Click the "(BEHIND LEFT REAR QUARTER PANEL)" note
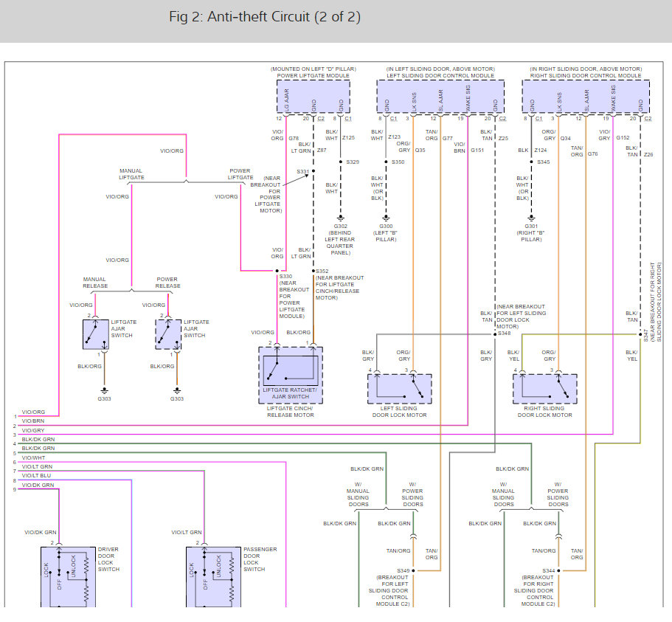The image size is (672, 622). point(340,243)
